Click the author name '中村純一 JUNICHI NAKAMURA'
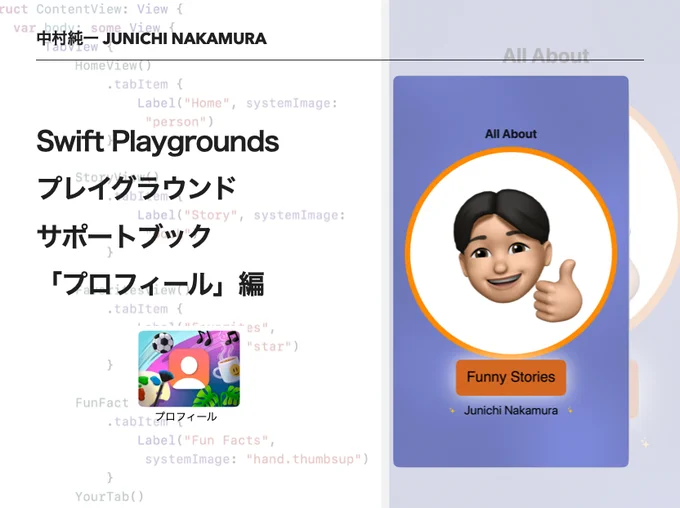The width and height of the screenshot is (680, 508). click(x=151, y=39)
